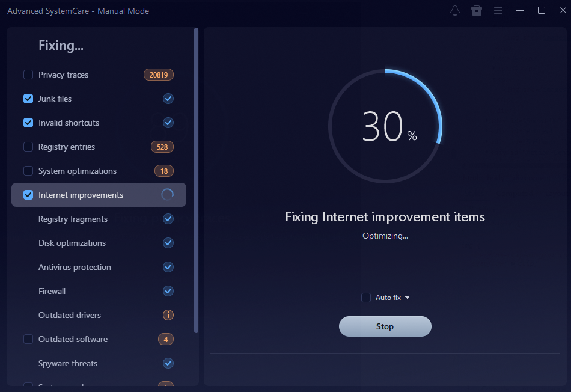Screen dimensions: 571x392
Task: Expand the Auto fix dropdown arrow
Action: tap(408, 298)
